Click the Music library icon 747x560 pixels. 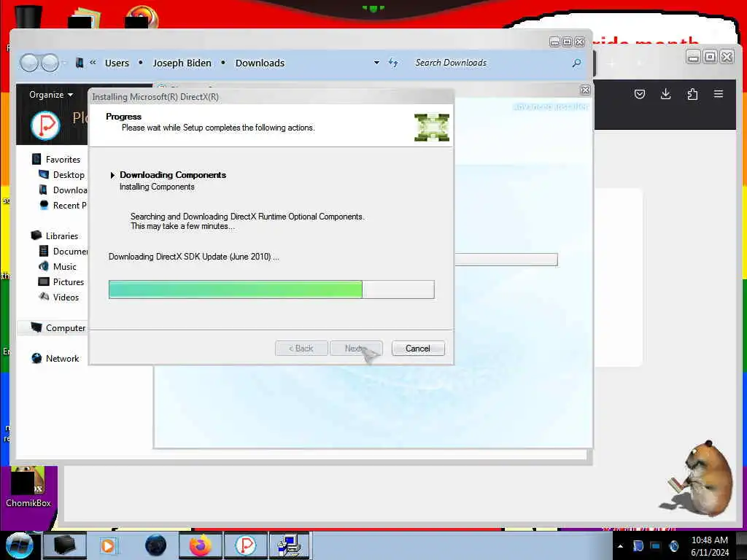pyautogui.click(x=44, y=266)
